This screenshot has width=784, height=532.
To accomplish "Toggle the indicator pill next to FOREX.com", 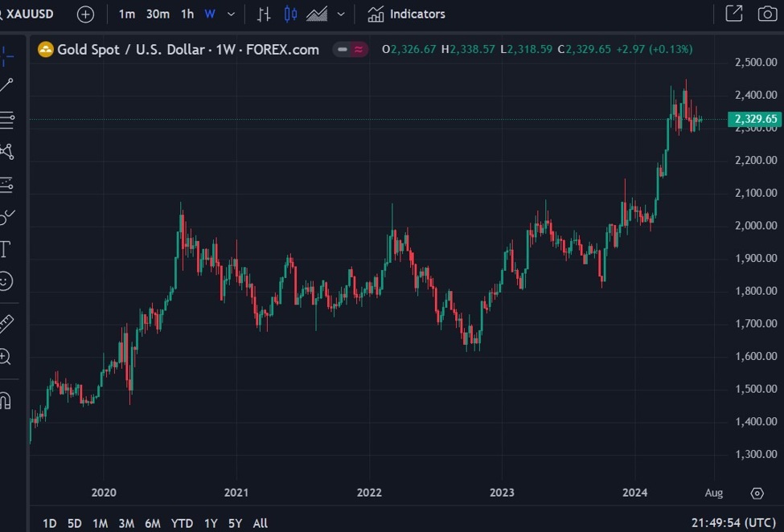I will tap(351, 50).
